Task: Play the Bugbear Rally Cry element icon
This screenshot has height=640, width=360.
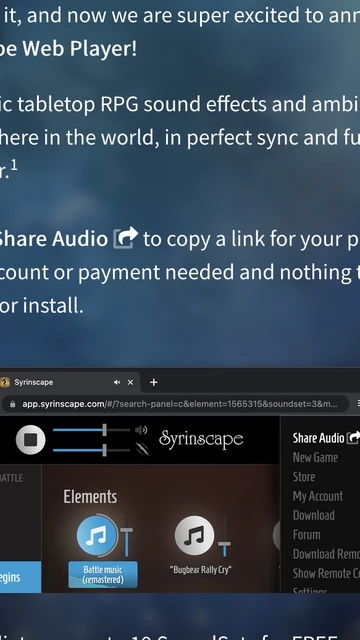Action: coord(194,536)
